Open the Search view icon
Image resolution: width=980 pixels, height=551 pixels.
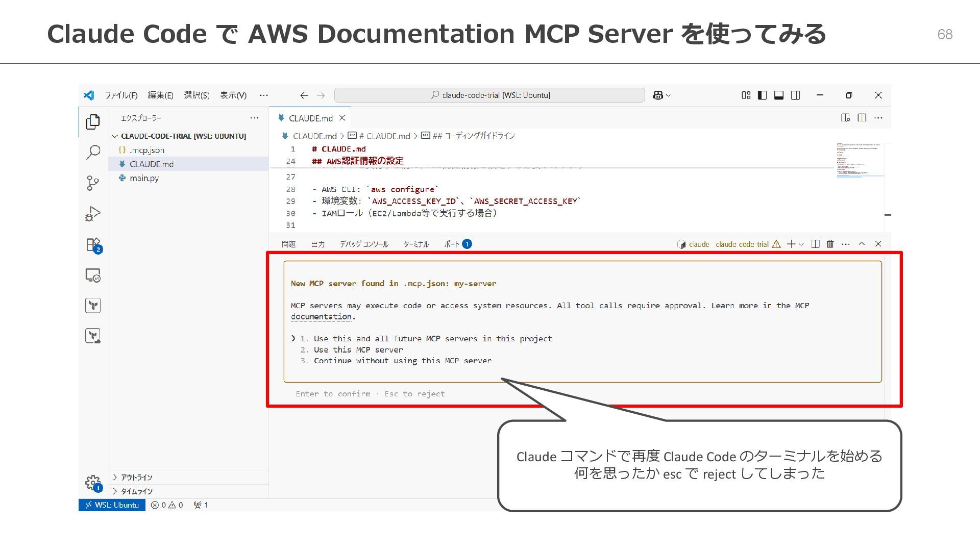(93, 152)
